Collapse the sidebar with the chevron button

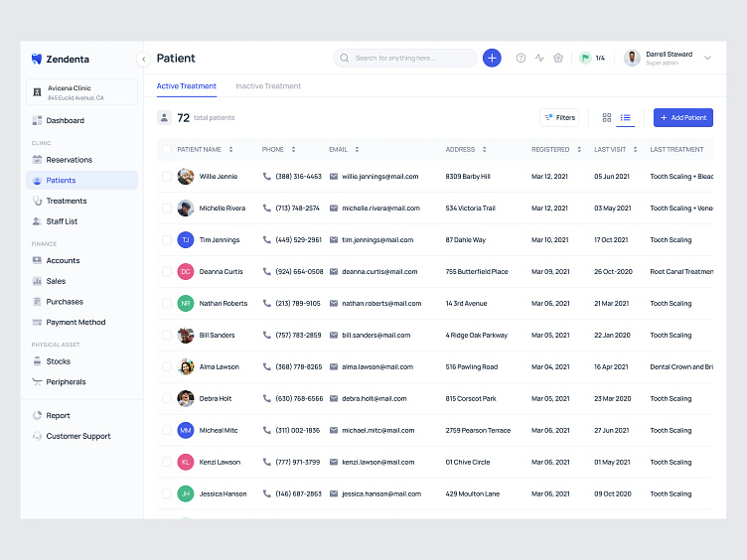pyautogui.click(x=143, y=59)
